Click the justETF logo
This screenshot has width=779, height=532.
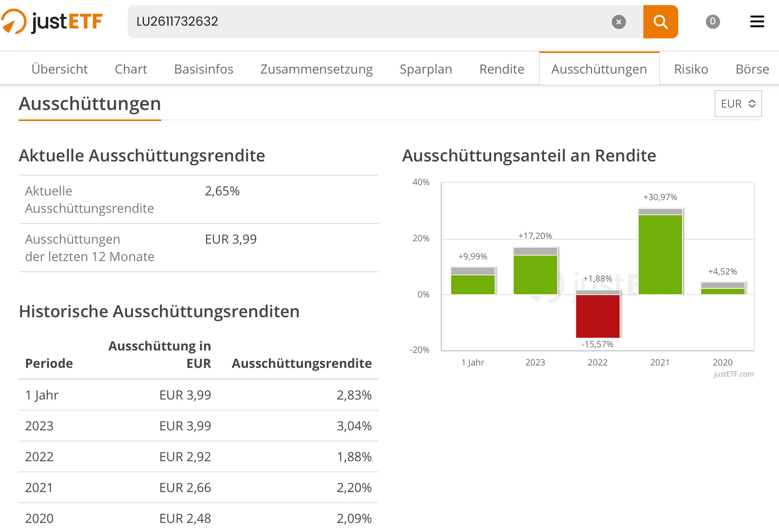52,21
